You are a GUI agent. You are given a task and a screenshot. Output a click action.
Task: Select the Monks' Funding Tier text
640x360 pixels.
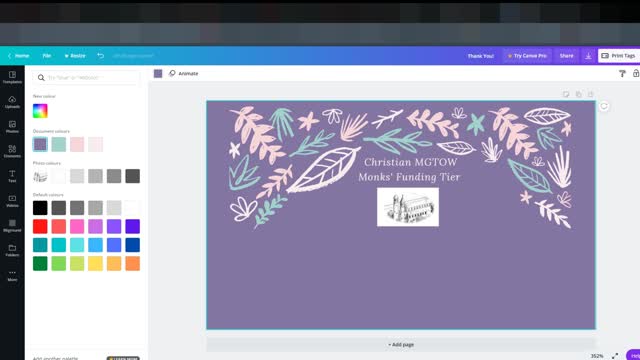pos(409,177)
